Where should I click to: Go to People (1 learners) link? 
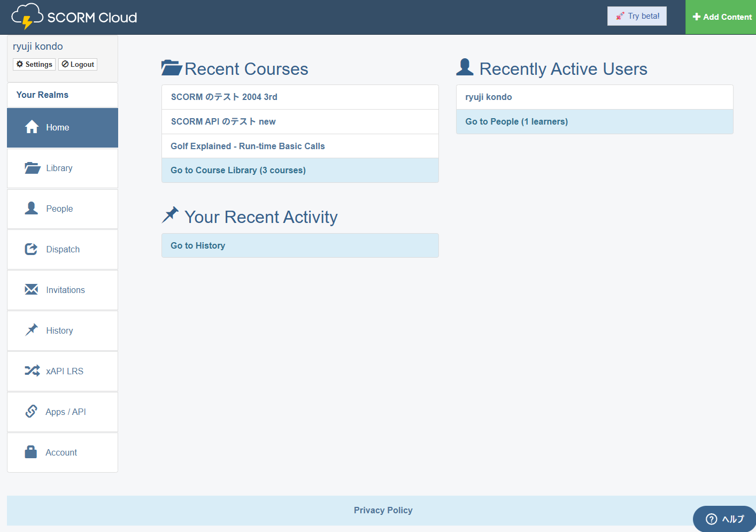(516, 121)
